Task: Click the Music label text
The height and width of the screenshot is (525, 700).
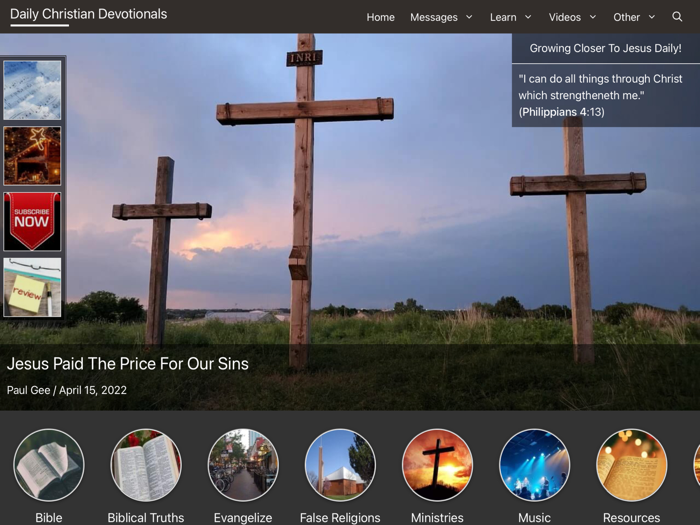Action: [534, 518]
